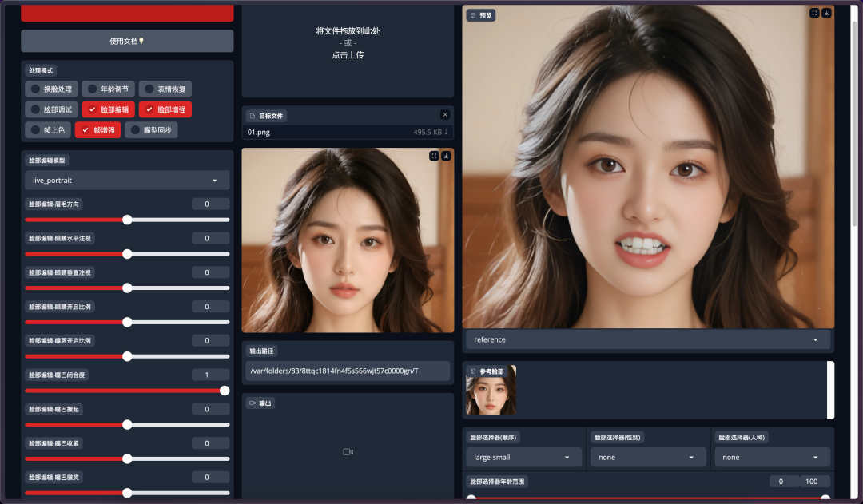The height and width of the screenshot is (504, 863).
Task: Remove the 目标文件 target file
Action: tap(445, 114)
